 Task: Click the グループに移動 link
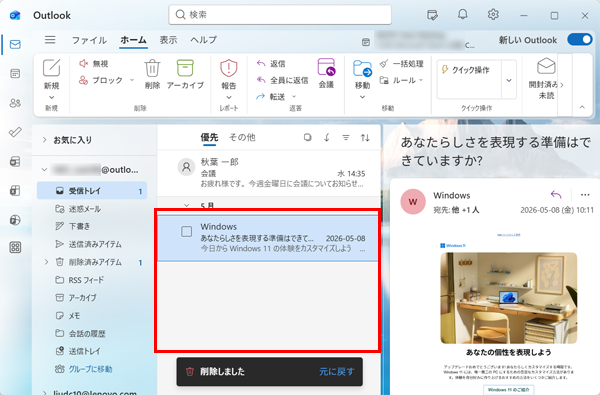pyautogui.click(x=90, y=369)
